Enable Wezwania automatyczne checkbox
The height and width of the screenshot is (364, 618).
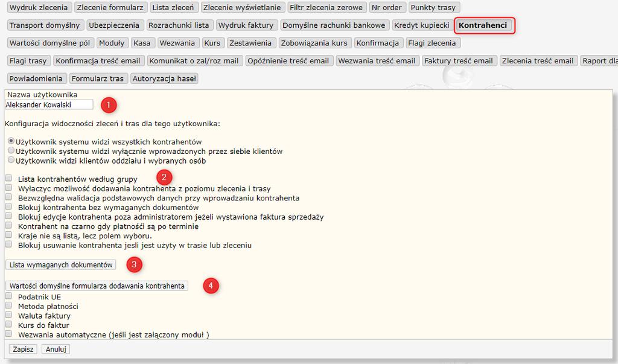click(8, 334)
